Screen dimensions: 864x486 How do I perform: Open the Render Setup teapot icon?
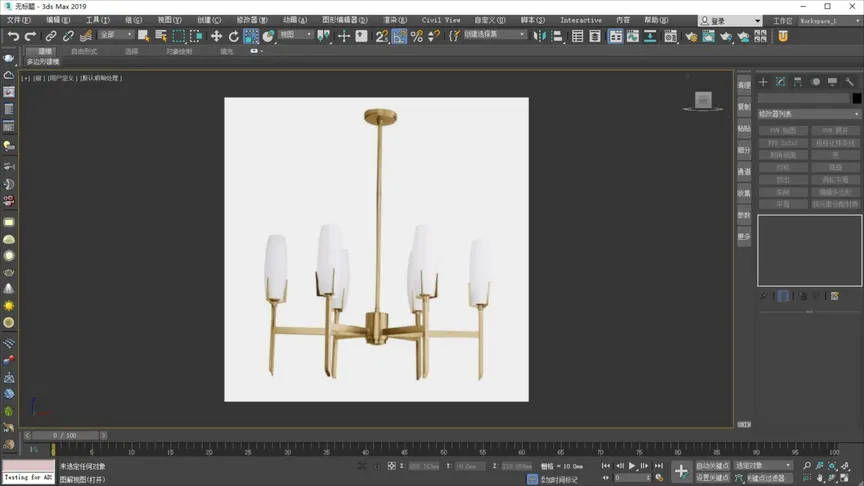pos(691,36)
